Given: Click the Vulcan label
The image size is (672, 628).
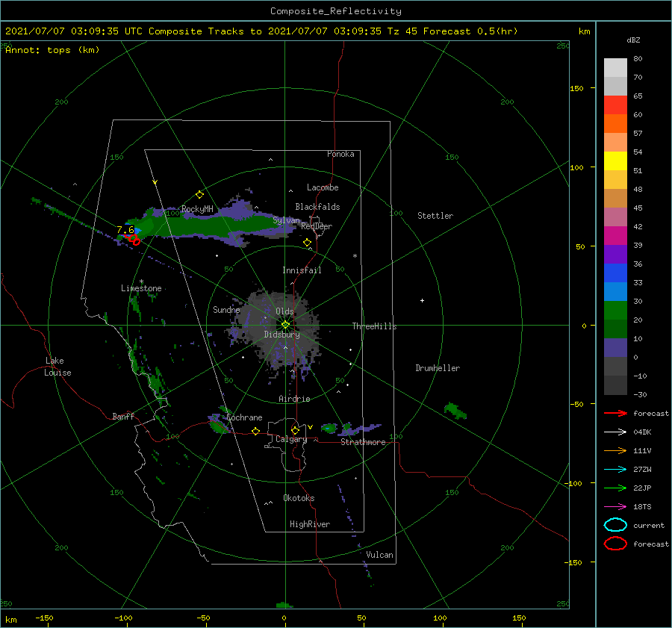Looking at the screenshot, I should [380, 555].
